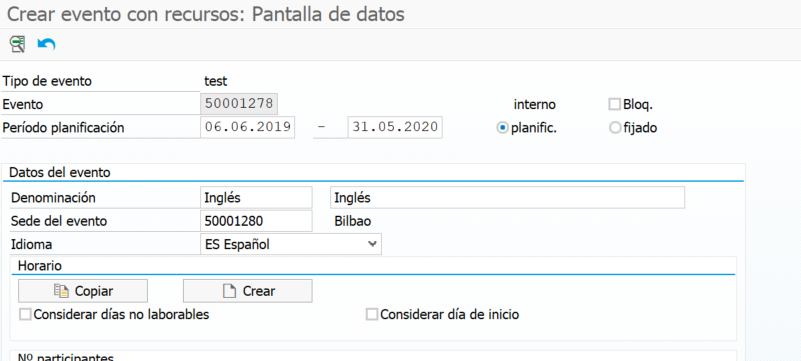The image size is (801, 361).
Task: Click the blue undo arrow icon
Action: [46, 44]
